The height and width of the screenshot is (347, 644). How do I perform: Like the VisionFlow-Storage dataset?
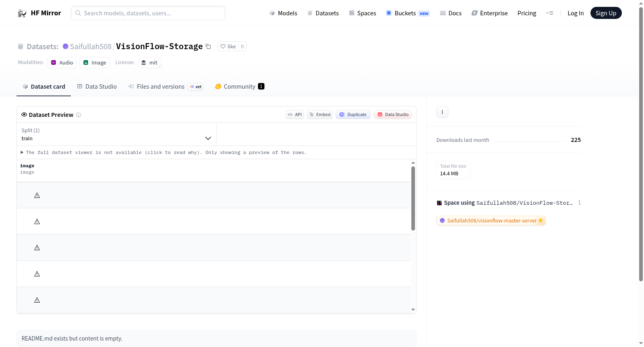228,46
